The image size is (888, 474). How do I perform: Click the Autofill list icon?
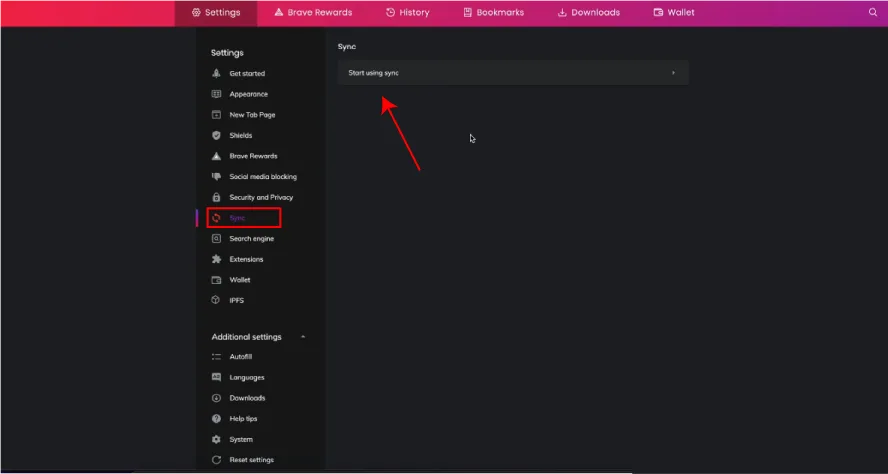[216, 357]
